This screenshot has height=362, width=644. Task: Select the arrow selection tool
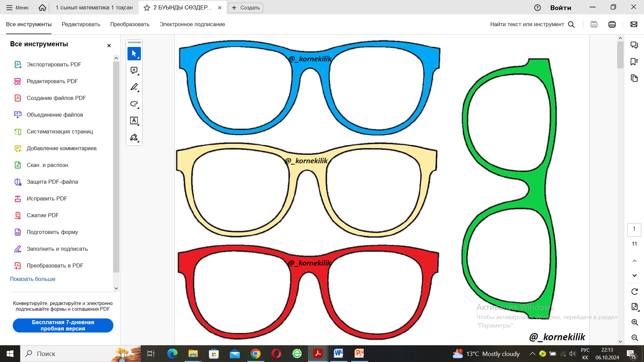[134, 54]
